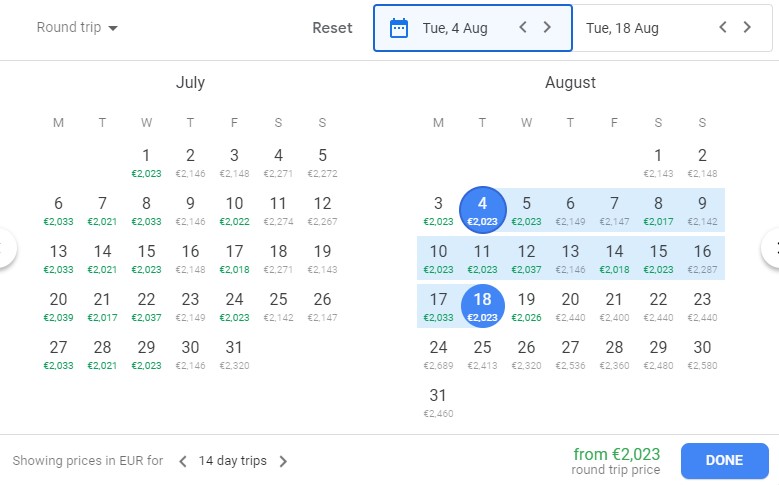Pick August 31 priced at €2,460

438,401
